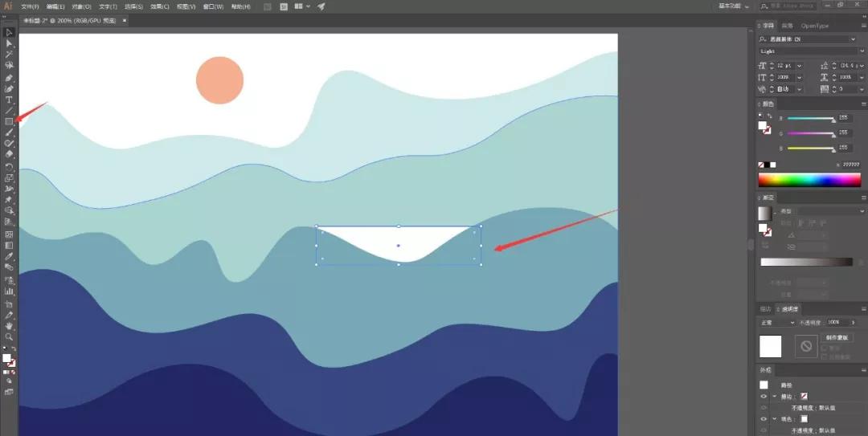Select the Lasso tool
The image size is (868, 436).
pos(9,65)
